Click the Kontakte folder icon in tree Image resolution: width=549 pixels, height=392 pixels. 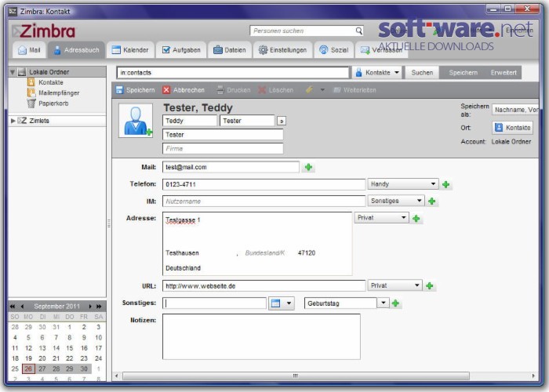pos(31,82)
